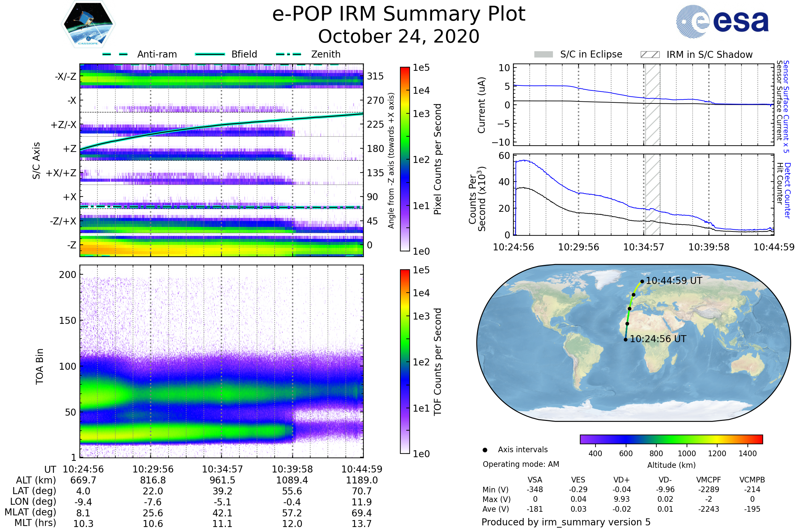798x532 pixels.
Task: Click the ESA logo
Action: 722,22
